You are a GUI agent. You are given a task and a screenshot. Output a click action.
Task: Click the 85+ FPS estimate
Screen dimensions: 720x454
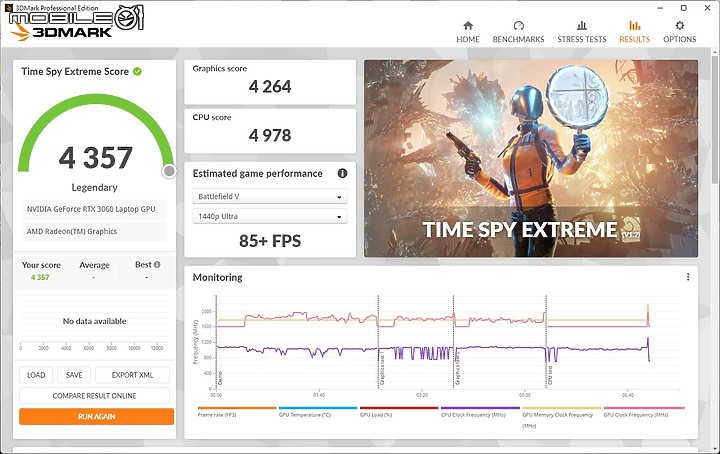[270, 241]
